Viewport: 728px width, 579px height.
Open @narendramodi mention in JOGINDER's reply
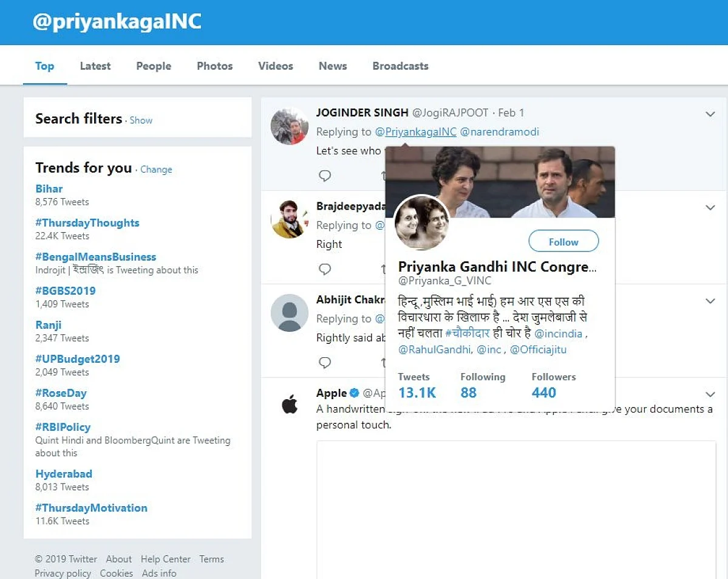point(499,132)
